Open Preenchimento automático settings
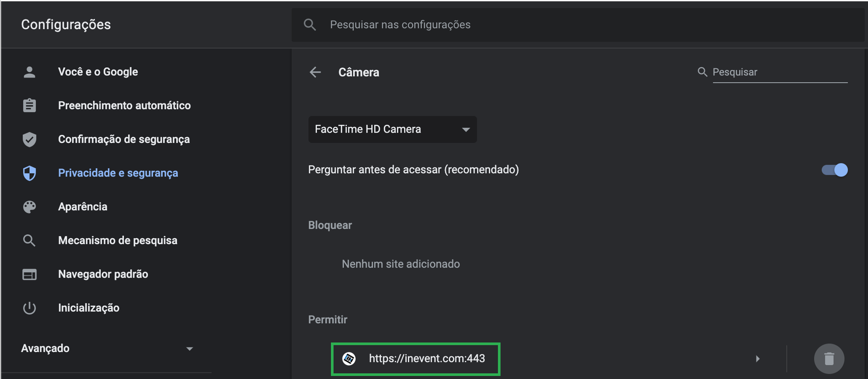868x379 pixels. coord(124,105)
